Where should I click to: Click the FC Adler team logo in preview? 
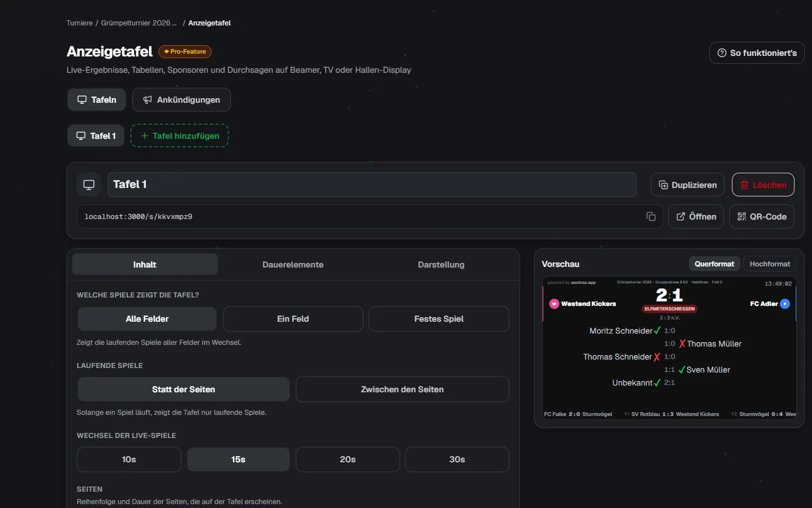pos(785,304)
